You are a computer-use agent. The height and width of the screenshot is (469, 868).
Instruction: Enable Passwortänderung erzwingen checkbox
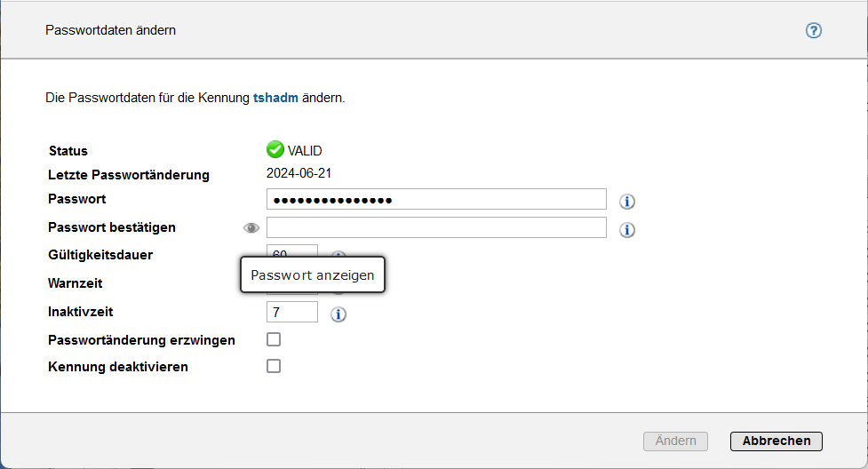(x=274, y=339)
